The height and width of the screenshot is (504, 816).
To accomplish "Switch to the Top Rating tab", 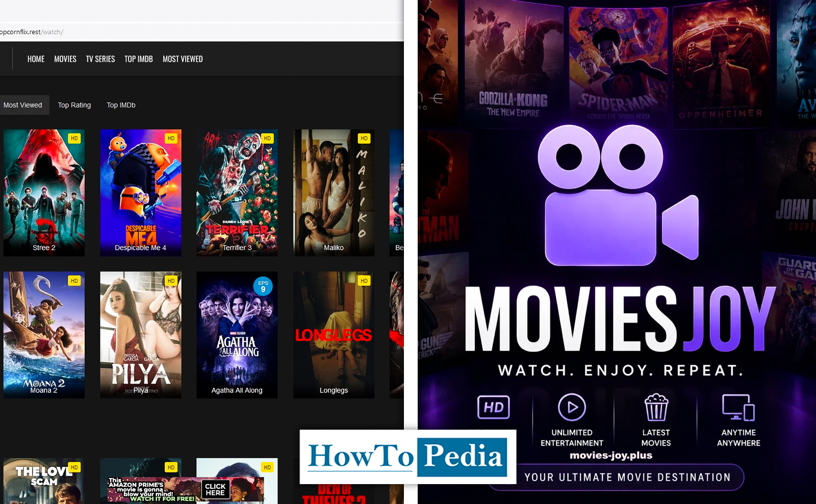I will [x=74, y=105].
